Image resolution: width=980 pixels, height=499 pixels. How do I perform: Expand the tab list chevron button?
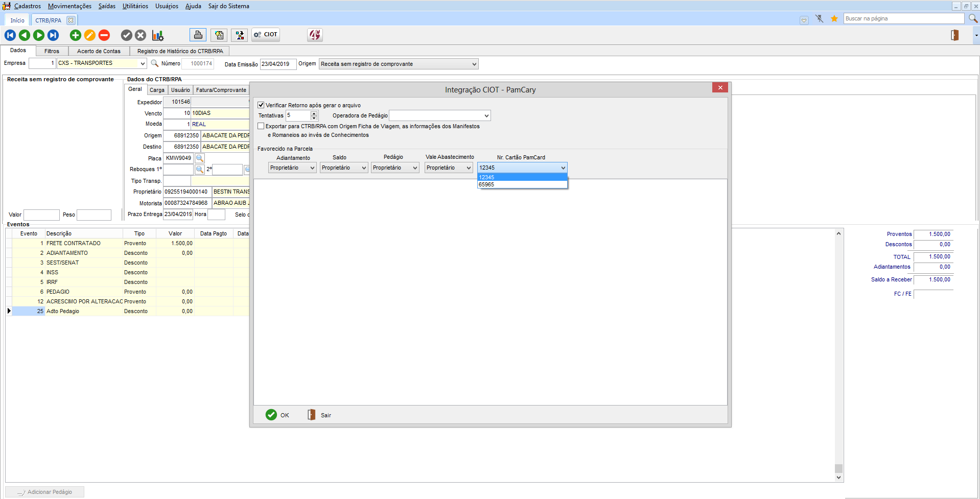(804, 20)
